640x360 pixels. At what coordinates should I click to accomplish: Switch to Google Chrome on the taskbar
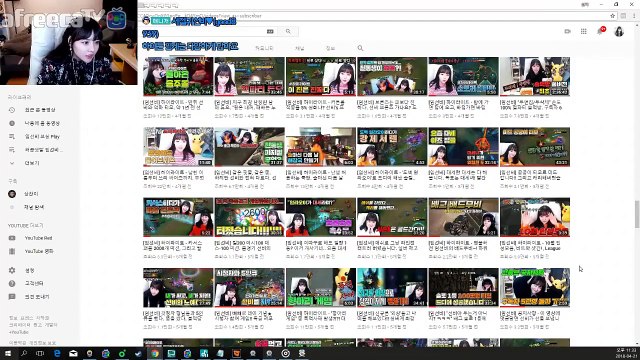coord(155,353)
